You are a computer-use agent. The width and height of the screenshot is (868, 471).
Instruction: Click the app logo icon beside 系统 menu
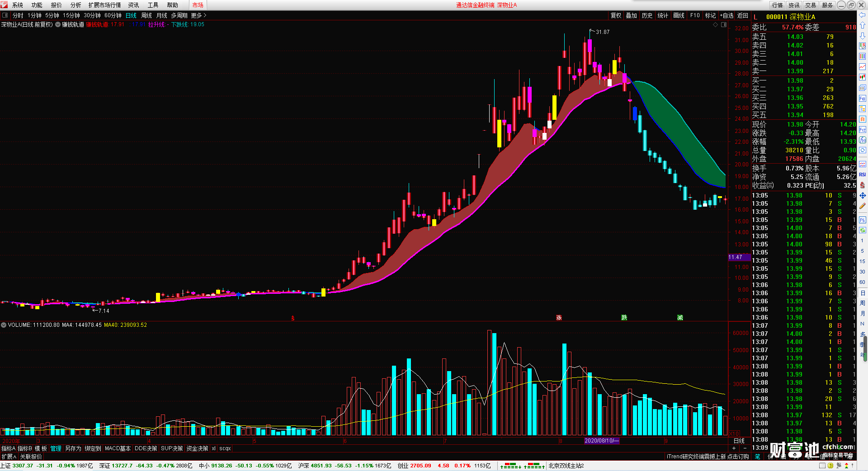(x=5, y=5)
